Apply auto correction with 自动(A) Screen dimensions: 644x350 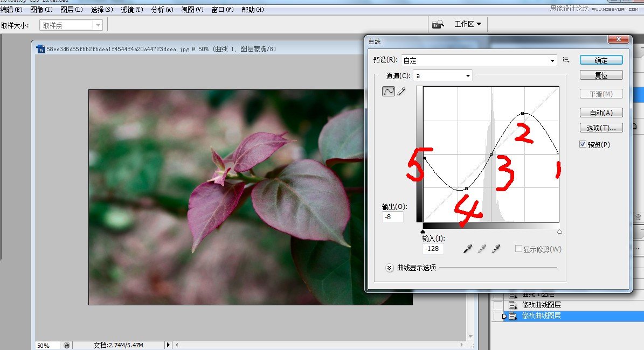[x=601, y=113]
